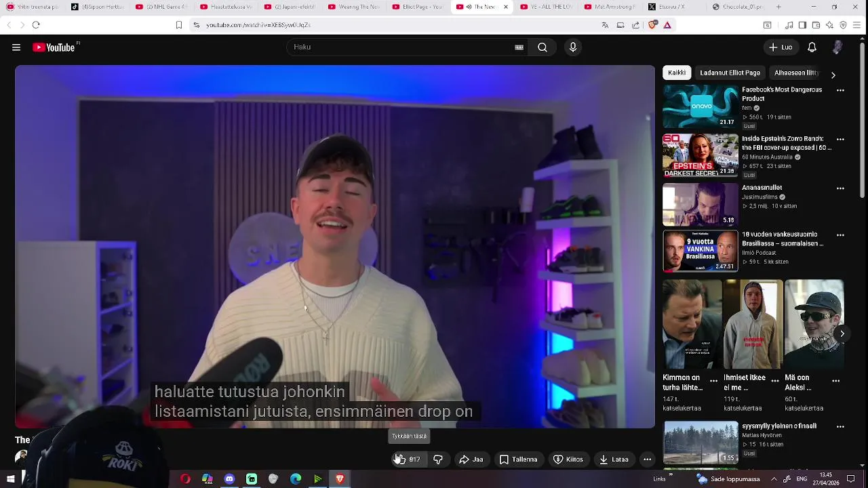
Task: Close the current The New tab
Action: pyautogui.click(x=505, y=7)
